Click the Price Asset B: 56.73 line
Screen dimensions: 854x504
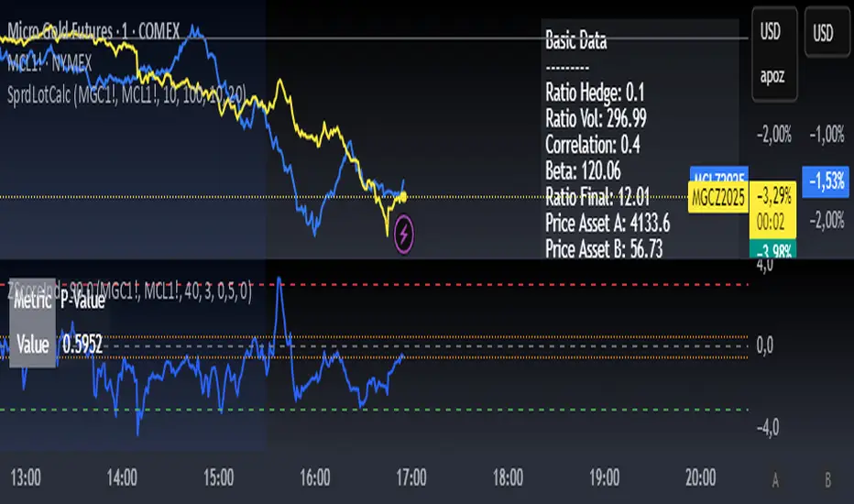click(604, 249)
